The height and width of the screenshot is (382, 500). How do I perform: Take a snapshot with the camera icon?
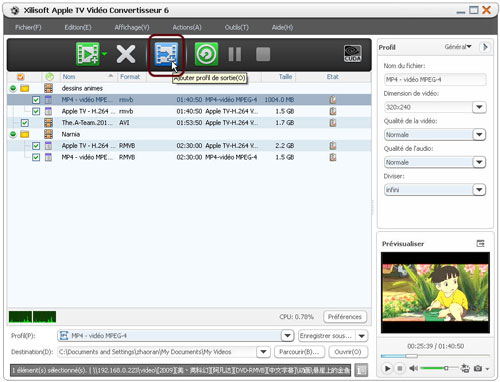pos(478,368)
